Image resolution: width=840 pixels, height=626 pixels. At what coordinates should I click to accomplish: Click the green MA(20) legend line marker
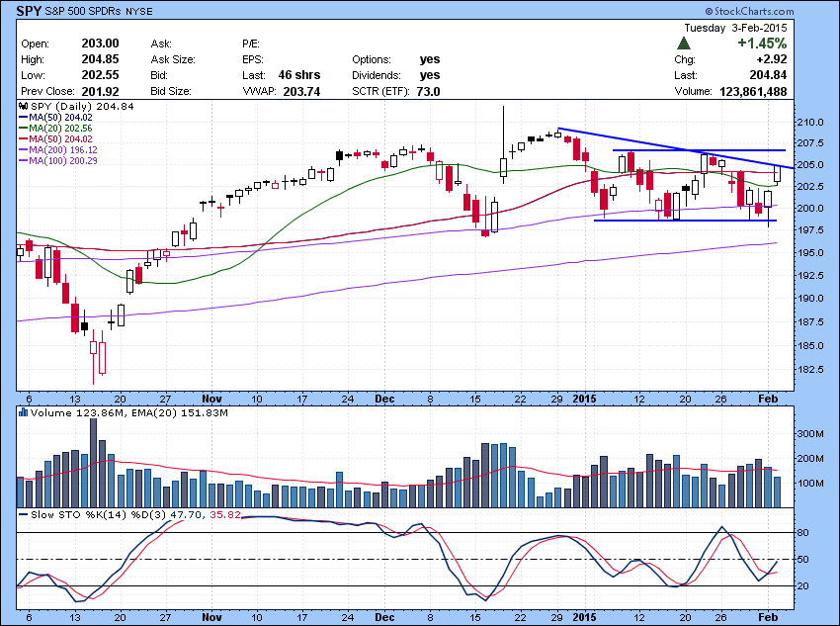tap(23, 129)
